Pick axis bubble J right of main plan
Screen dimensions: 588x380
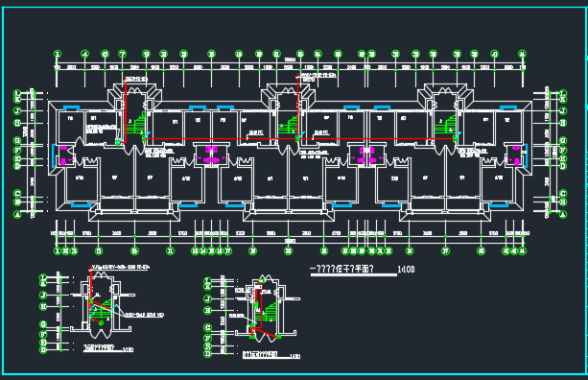tap(562, 111)
